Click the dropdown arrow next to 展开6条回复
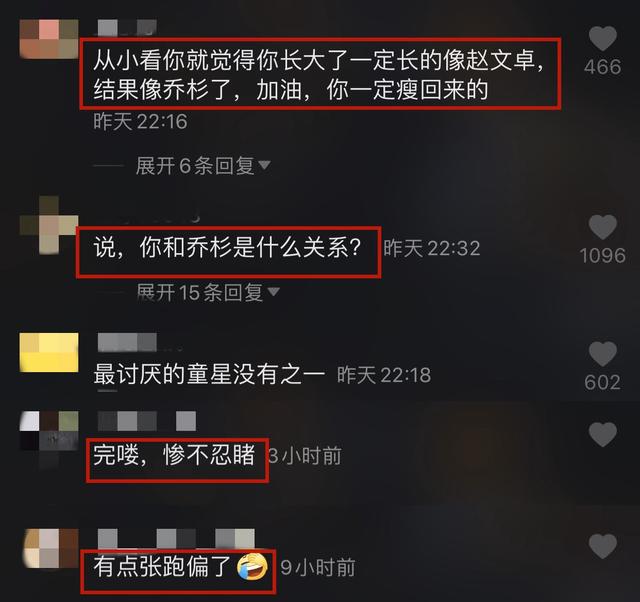The height and width of the screenshot is (602, 640). 264,165
